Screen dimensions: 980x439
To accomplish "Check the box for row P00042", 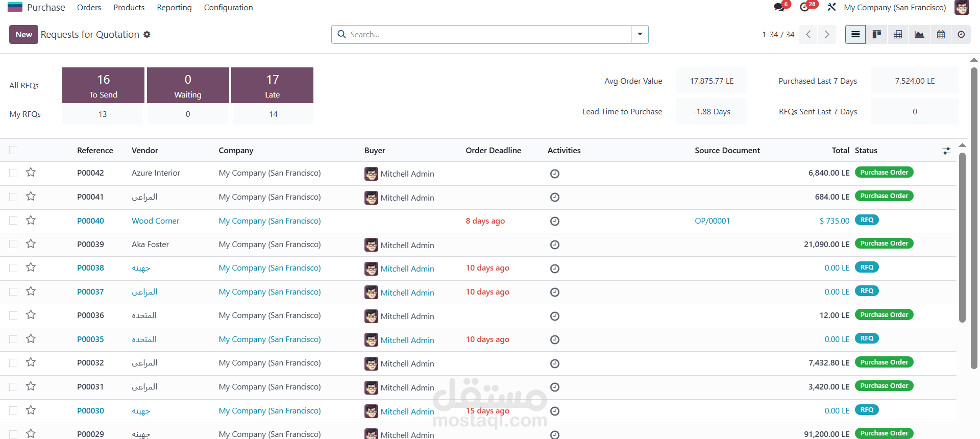I will click(x=13, y=173).
